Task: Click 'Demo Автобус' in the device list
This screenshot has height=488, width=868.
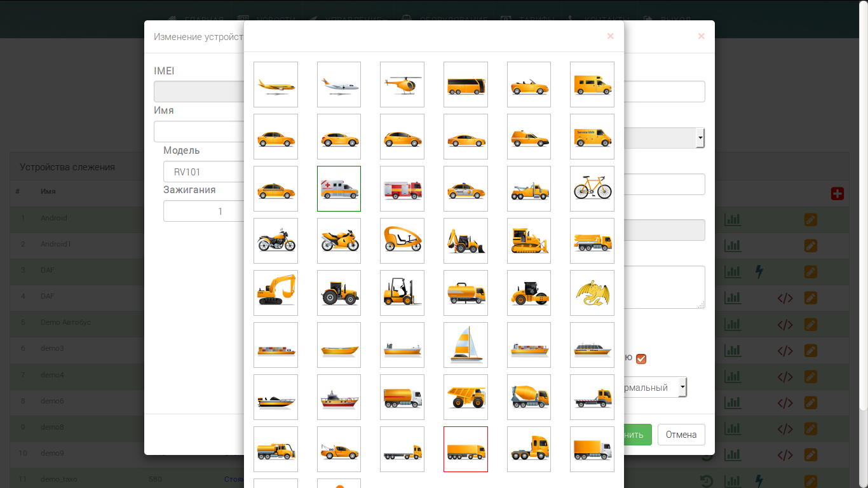Action: pos(65,322)
